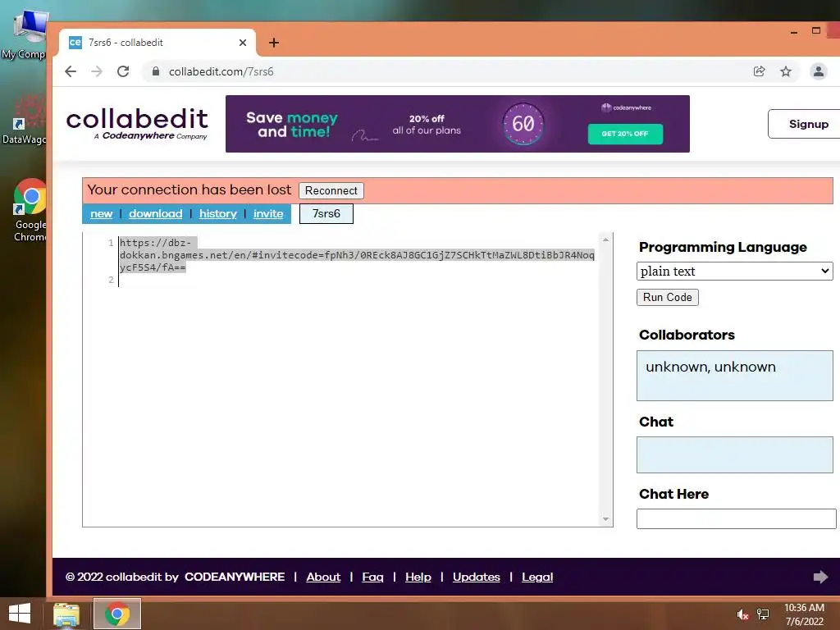Click the chat messages box
The height and width of the screenshot is (630, 840).
tap(734, 454)
